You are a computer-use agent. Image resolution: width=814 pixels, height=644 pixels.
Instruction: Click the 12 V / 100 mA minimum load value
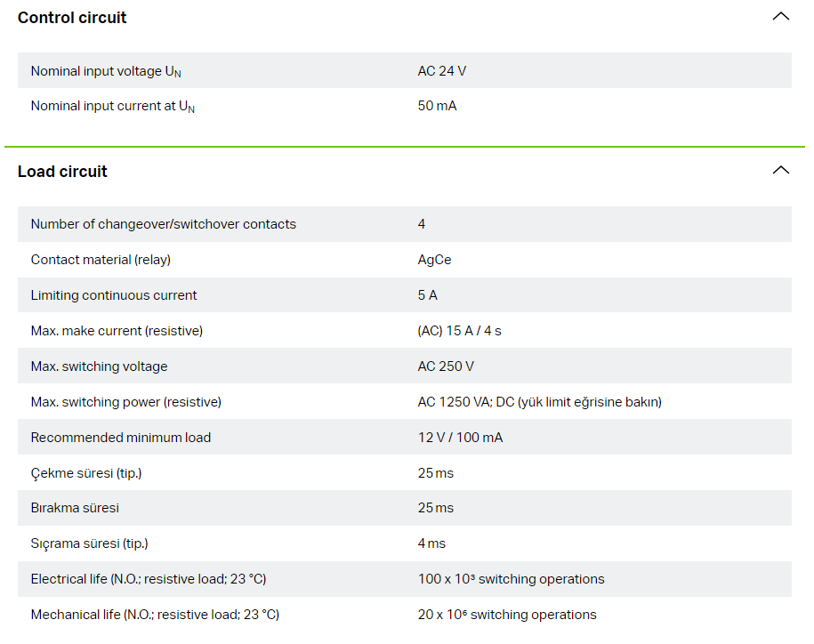(x=460, y=438)
